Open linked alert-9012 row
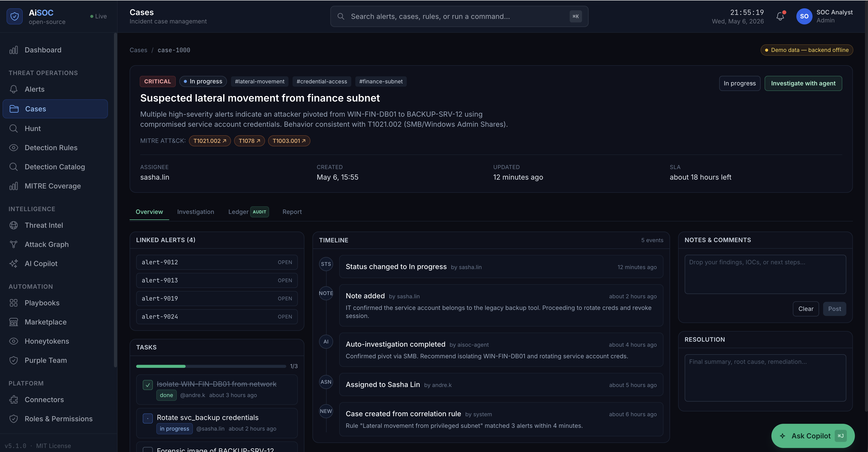The image size is (868, 452). [x=217, y=262]
